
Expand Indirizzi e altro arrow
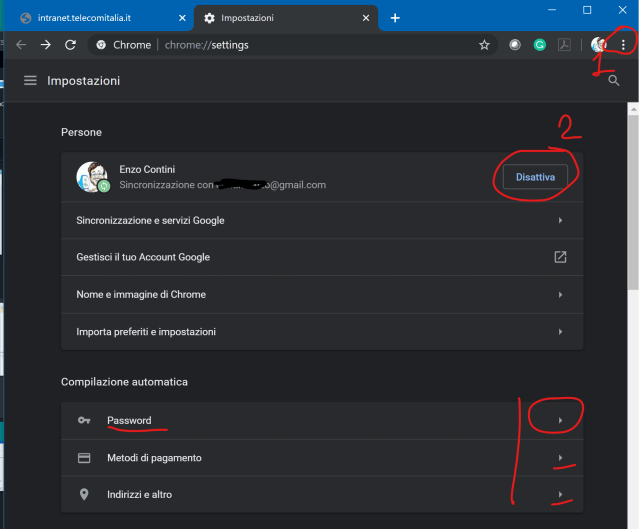pyautogui.click(x=560, y=495)
